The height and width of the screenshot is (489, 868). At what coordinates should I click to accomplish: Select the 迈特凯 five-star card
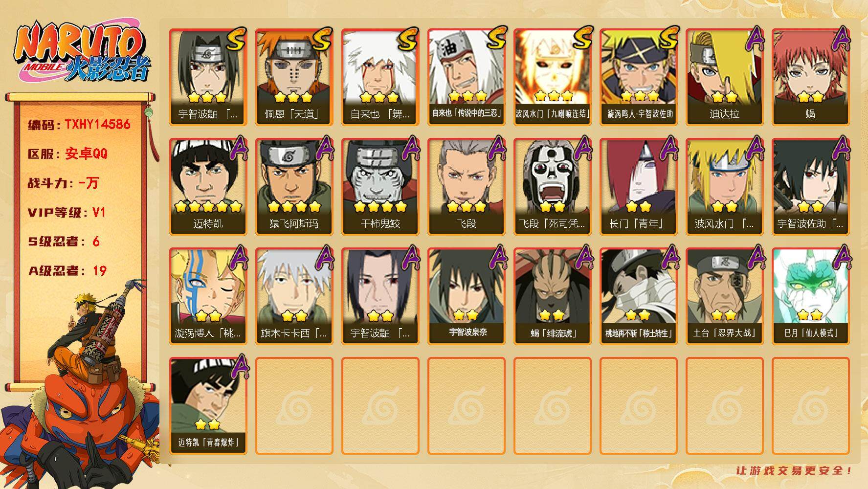[208, 187]
